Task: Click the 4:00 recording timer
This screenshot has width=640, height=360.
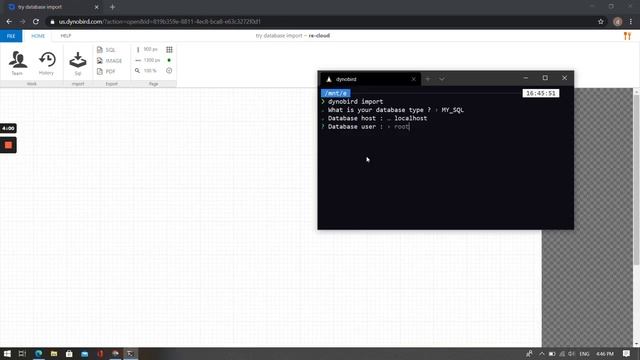Action: [x=8, y=128]
